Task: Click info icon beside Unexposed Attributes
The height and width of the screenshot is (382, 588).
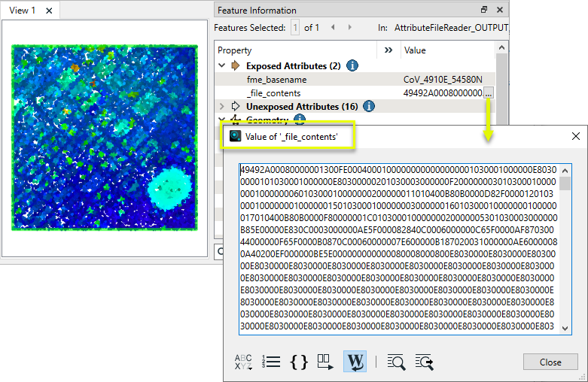Action: 369,107
